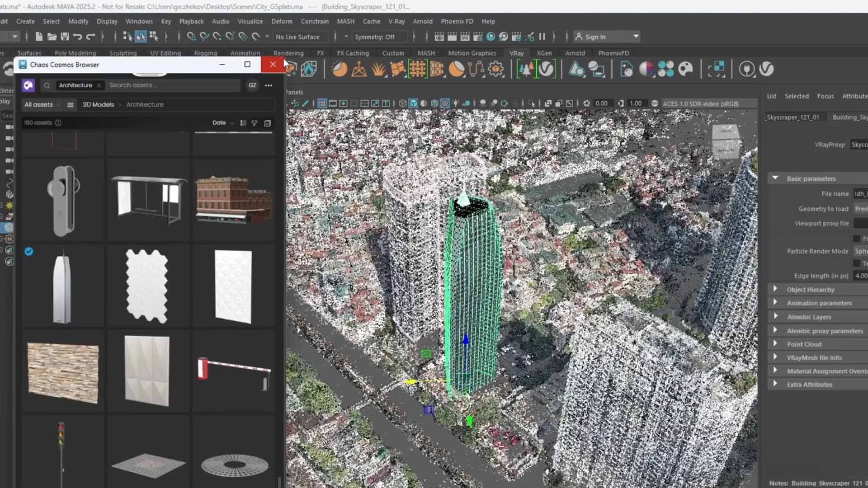Click the filter funnel icon in Cosmos

[x=255, y=123]
